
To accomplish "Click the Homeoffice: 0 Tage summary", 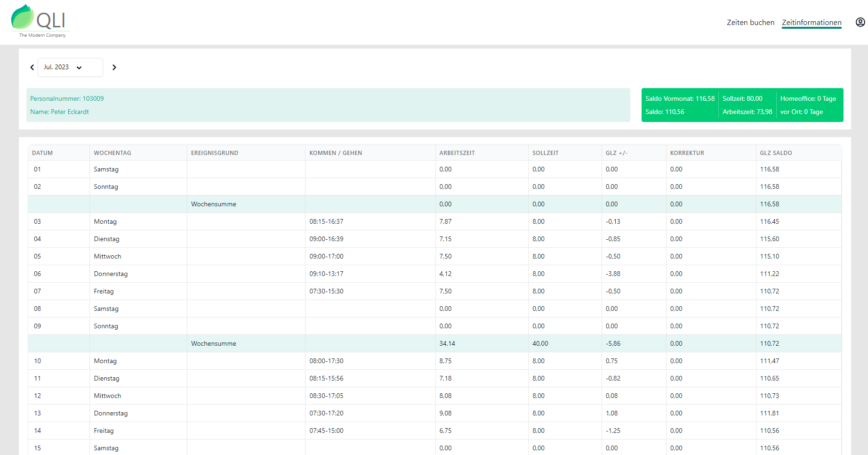I will pos(808,98).
